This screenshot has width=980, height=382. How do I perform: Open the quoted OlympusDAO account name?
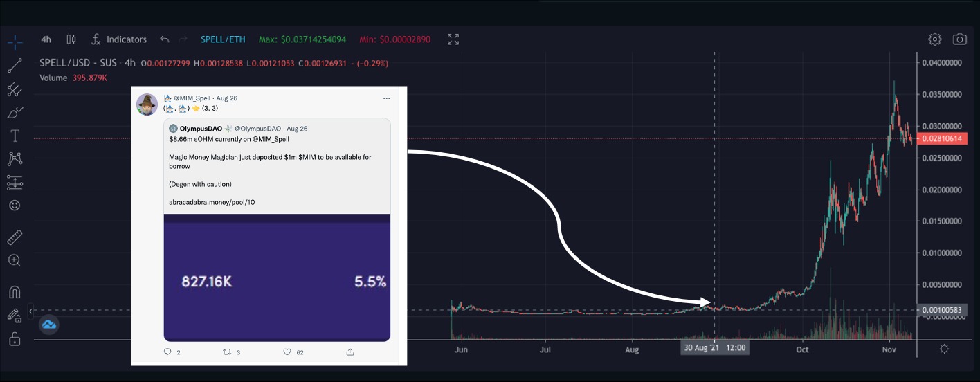200,129
